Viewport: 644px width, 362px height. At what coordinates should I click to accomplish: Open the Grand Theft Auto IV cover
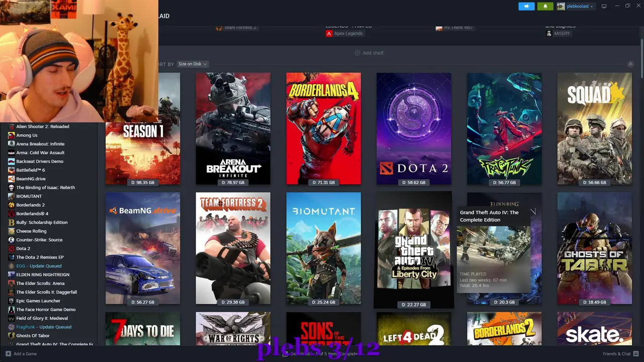coord(414,249)
